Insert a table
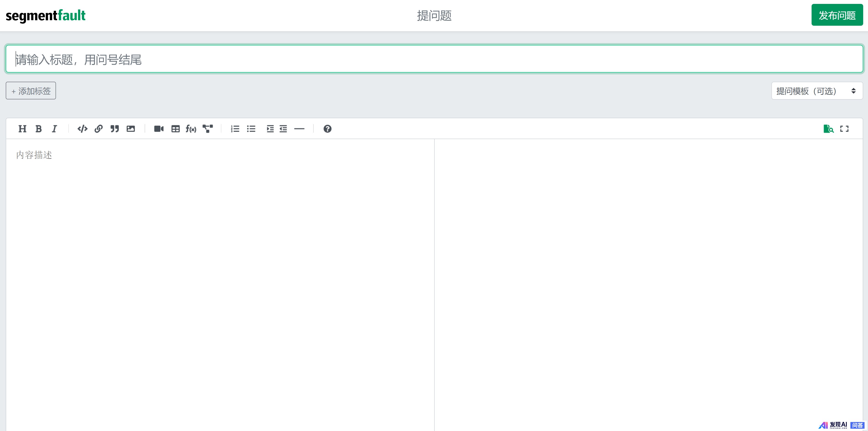868x431 pixels. (175, 129)
